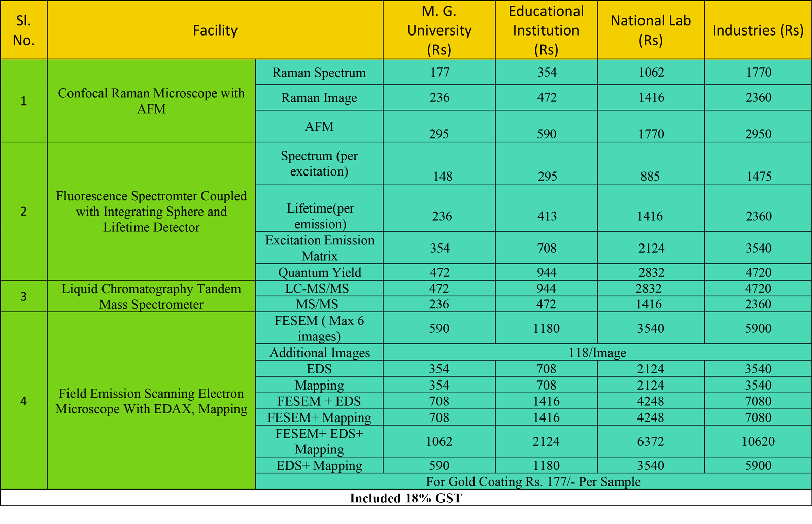Click the "National Lab (Rs)" column header
Viewport: 812px width, 524px height.
(651, 30)
